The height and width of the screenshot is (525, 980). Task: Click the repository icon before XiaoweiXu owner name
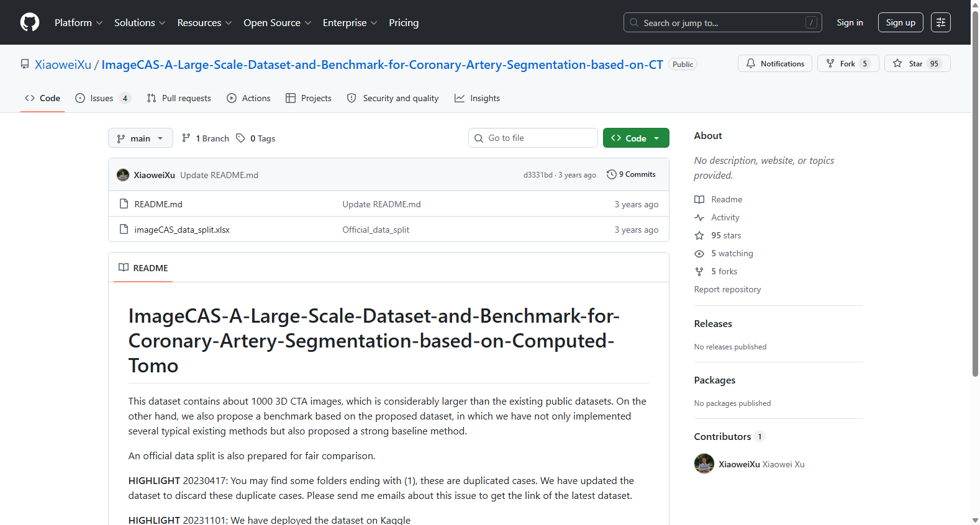click(25, 64)
